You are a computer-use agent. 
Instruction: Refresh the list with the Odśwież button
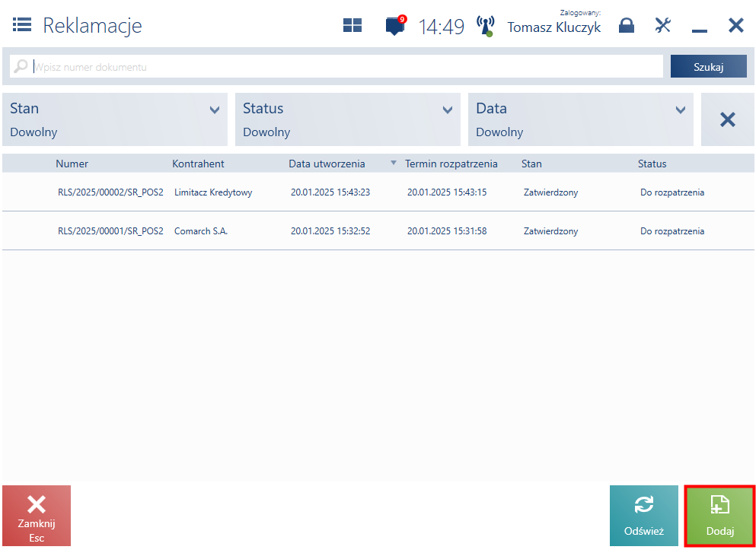pyautogui.click(x=644, y=516)
